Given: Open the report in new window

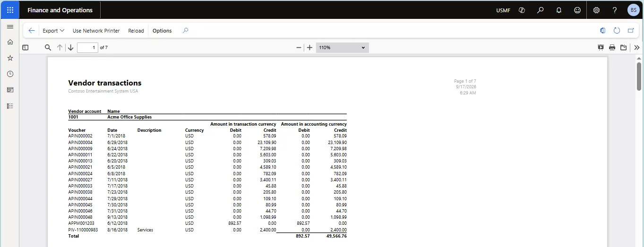Looking at the screenshot, I should pos(630,31).
